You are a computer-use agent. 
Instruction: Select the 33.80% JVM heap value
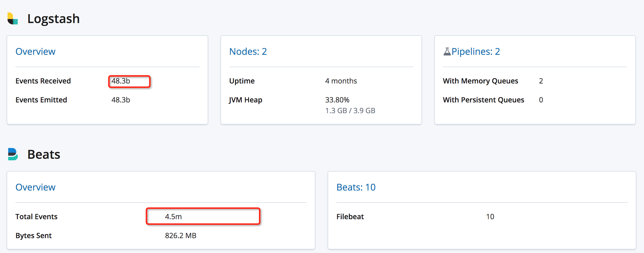(337, 100)
